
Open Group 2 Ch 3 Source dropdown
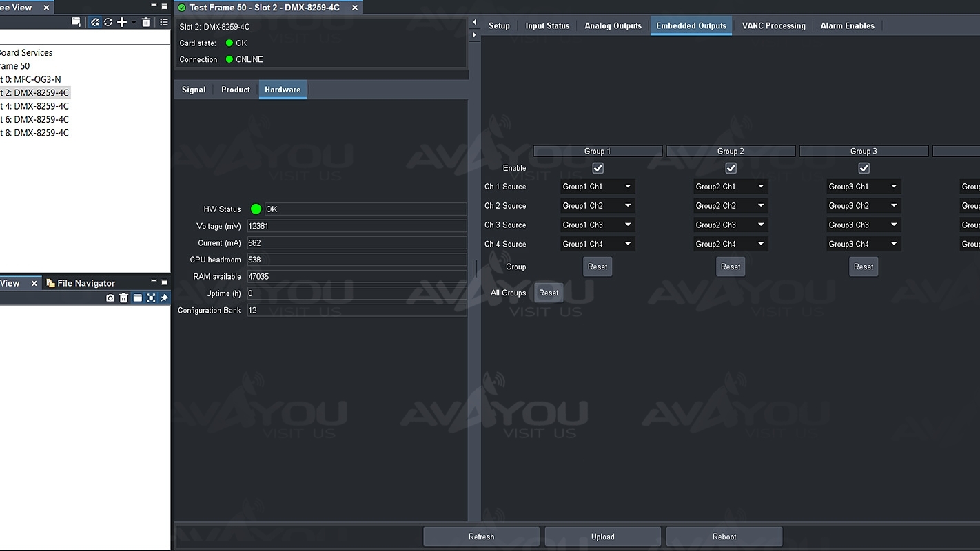tap(731, 225)
